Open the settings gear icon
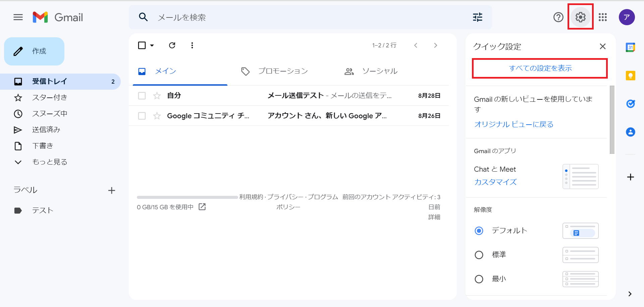 tap(580, 17)
